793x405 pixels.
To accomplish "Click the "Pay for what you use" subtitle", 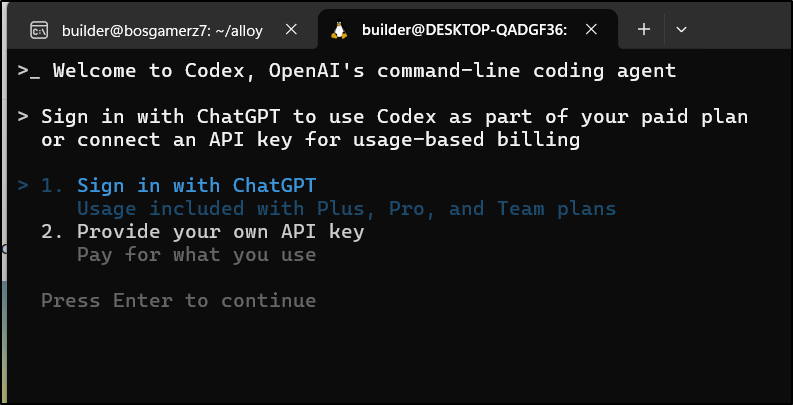I will click(197, 255).
